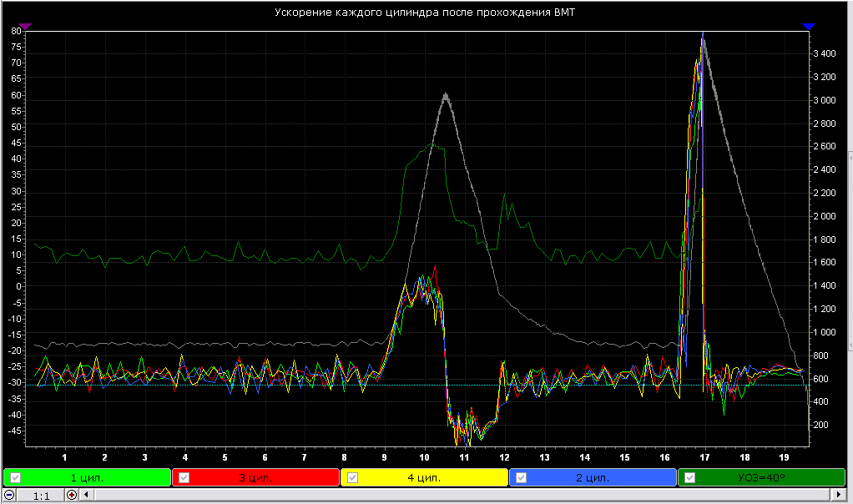Uncheck the 3 цил. checkbox
Image resolution: width=853 pixels, height=504 pixels.
pyautogui.click(x=184, y=477)
